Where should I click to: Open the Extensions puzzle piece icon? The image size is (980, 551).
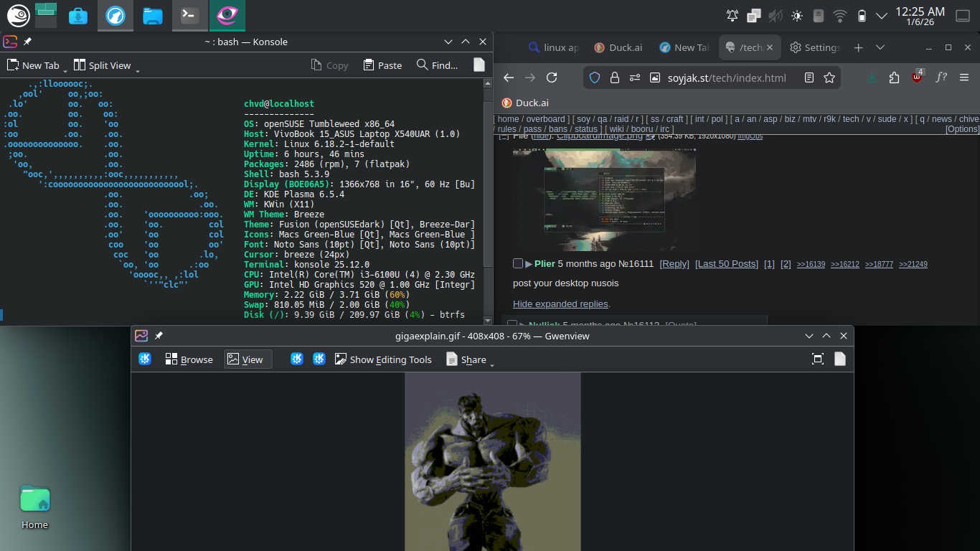point(894,77)
